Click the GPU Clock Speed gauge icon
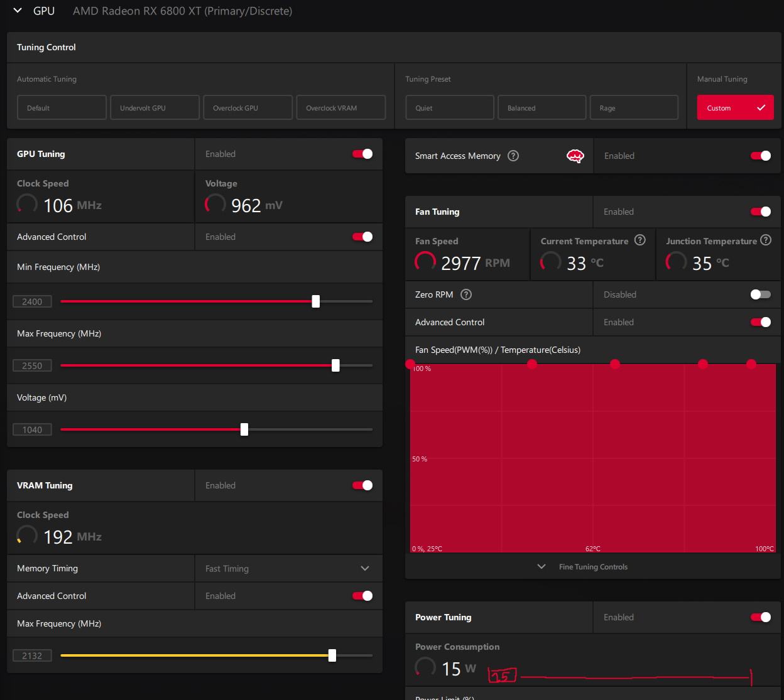 pos(27,204)
